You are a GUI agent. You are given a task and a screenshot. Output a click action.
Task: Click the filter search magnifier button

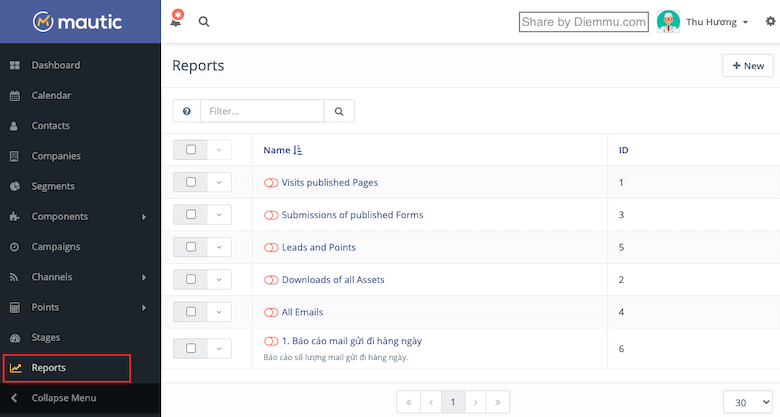(339, 111)
